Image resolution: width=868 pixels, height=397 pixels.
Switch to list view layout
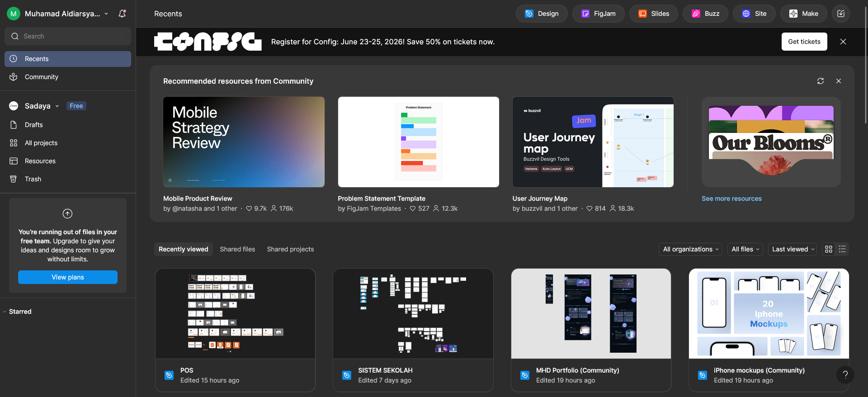(x=842, y=249)
